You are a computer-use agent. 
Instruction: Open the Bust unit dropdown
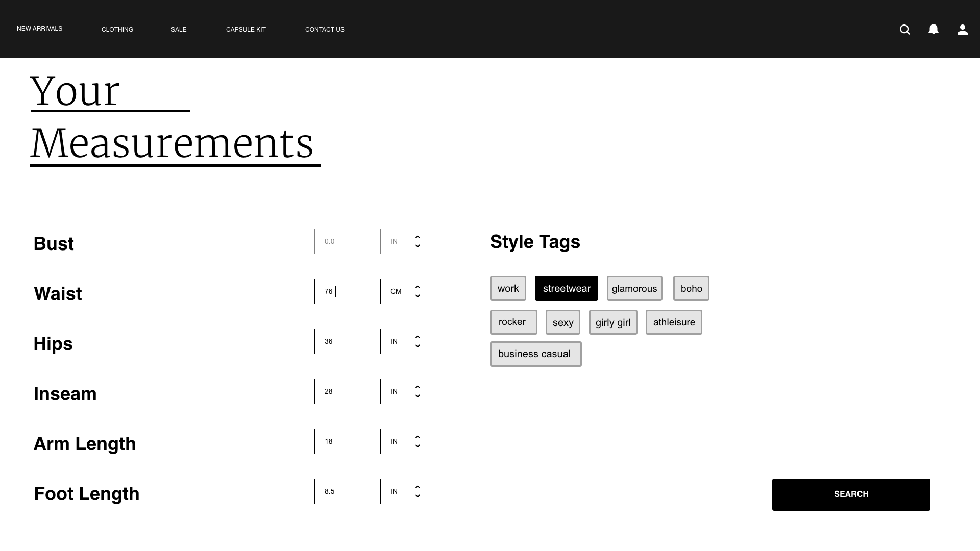(x=405, y=241)
